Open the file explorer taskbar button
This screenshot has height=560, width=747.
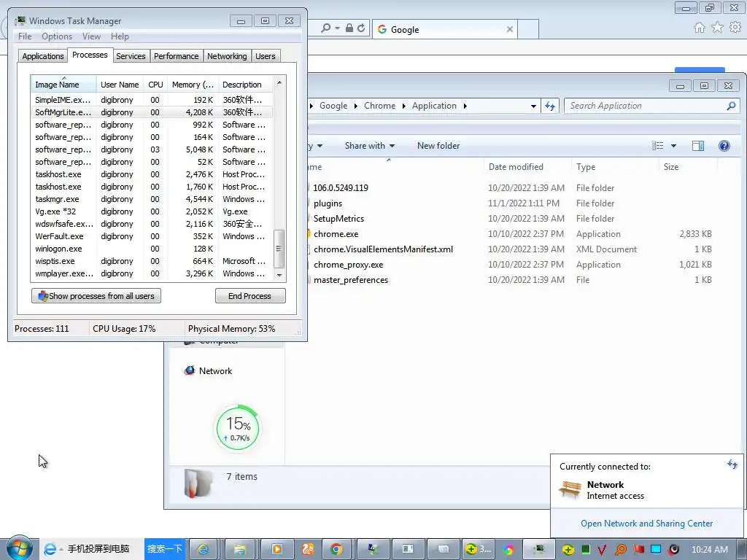(239, 549)
